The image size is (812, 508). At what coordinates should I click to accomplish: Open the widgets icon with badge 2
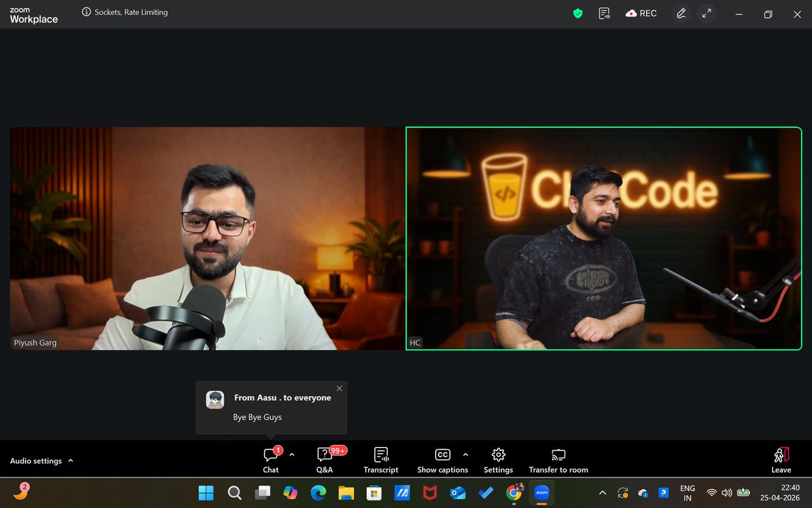(21, 492)
